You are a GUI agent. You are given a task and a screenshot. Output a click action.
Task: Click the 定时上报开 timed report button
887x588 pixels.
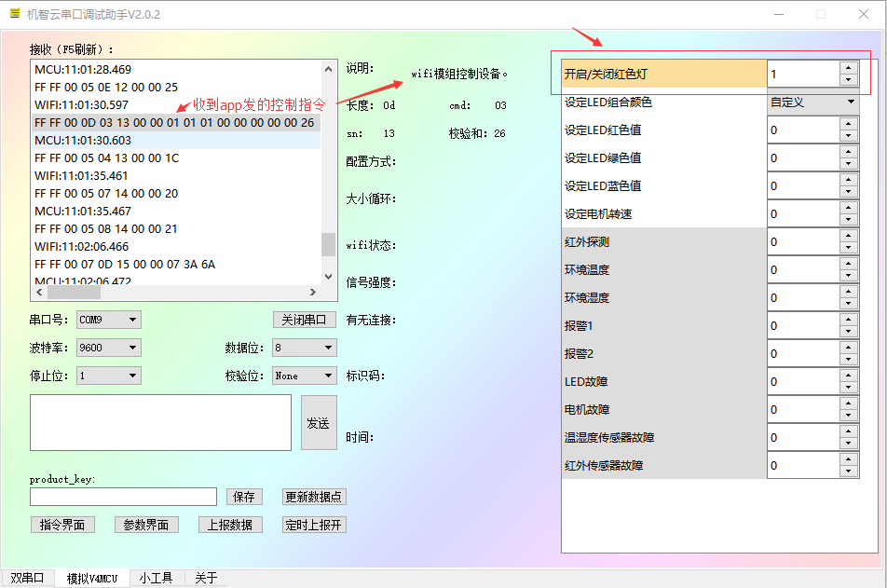tap(316, 524)
